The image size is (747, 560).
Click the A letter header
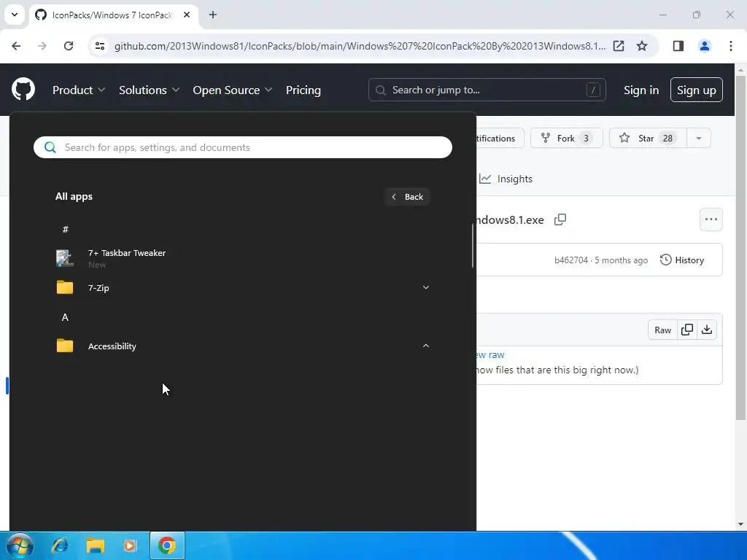coord(65,317)
